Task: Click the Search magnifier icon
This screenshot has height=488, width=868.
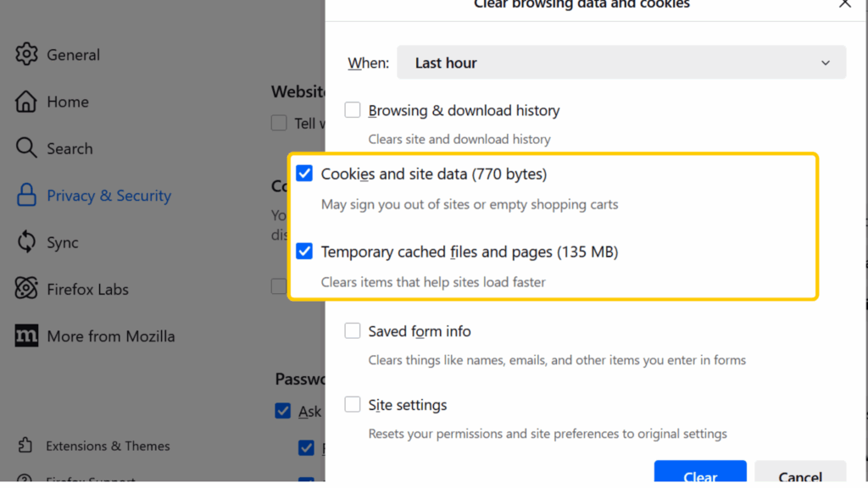Action: point(28,148)
